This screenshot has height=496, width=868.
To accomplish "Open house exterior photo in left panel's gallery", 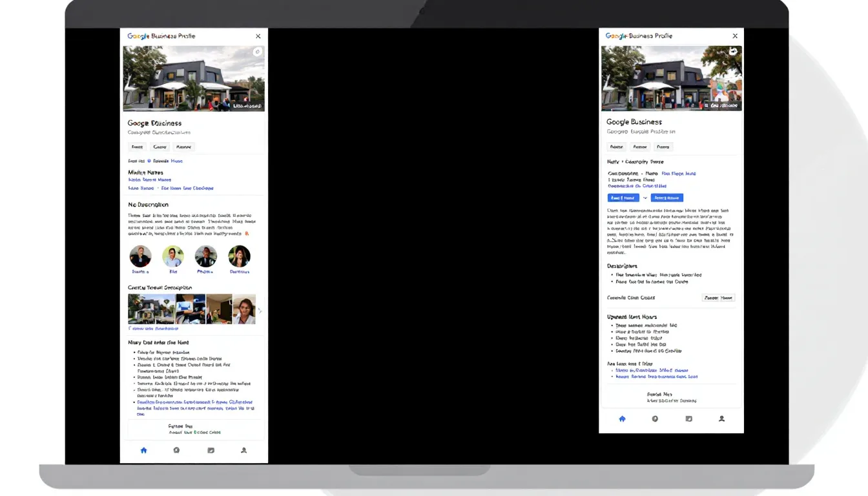I will coord(151,309).
